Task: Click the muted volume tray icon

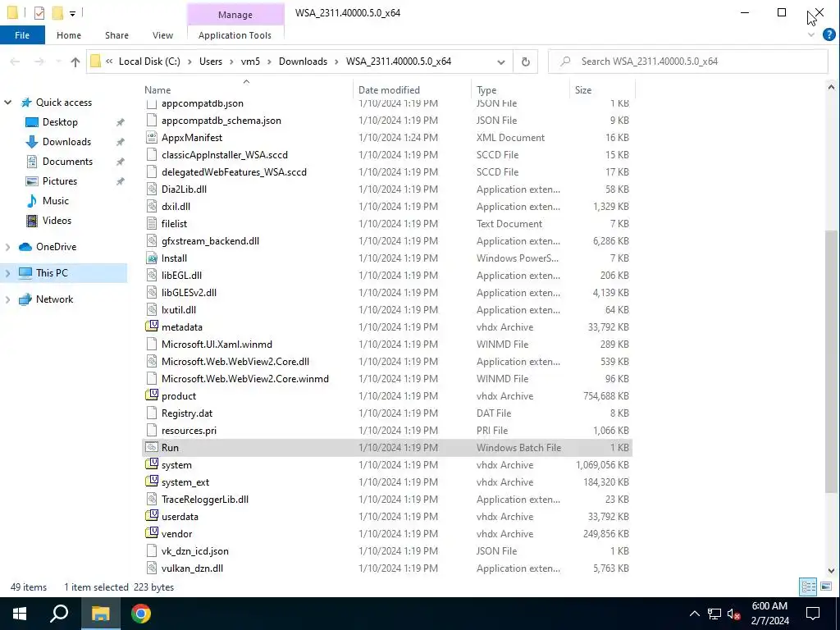Action: click(x=733, y=614)
